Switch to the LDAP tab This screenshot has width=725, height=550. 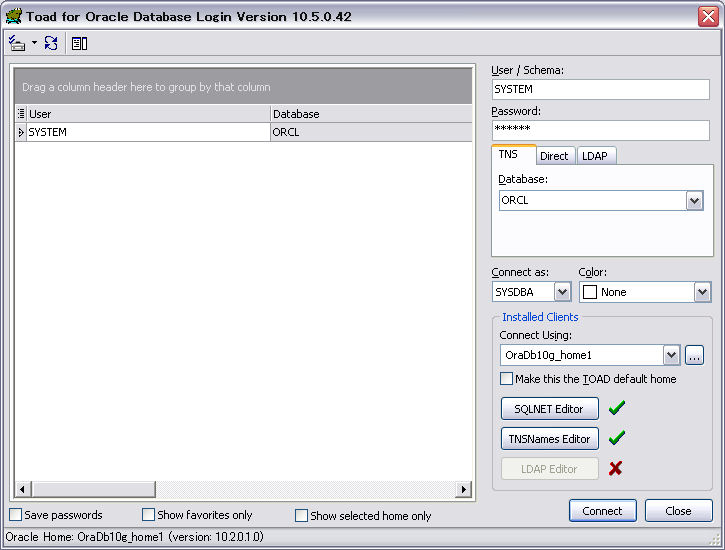(x=595, y=156)
